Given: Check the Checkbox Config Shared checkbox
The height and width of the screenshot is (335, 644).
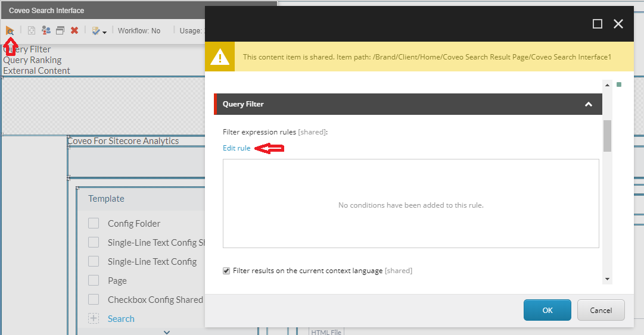Looking at the screenshot, I should click(94, 299).
